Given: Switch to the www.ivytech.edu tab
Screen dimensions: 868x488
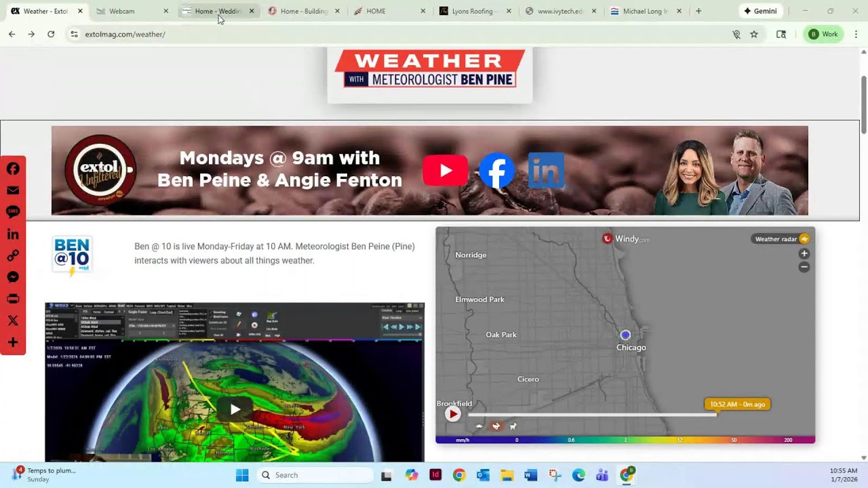Looking at the screenshot, I should click(x=560, y=11).
